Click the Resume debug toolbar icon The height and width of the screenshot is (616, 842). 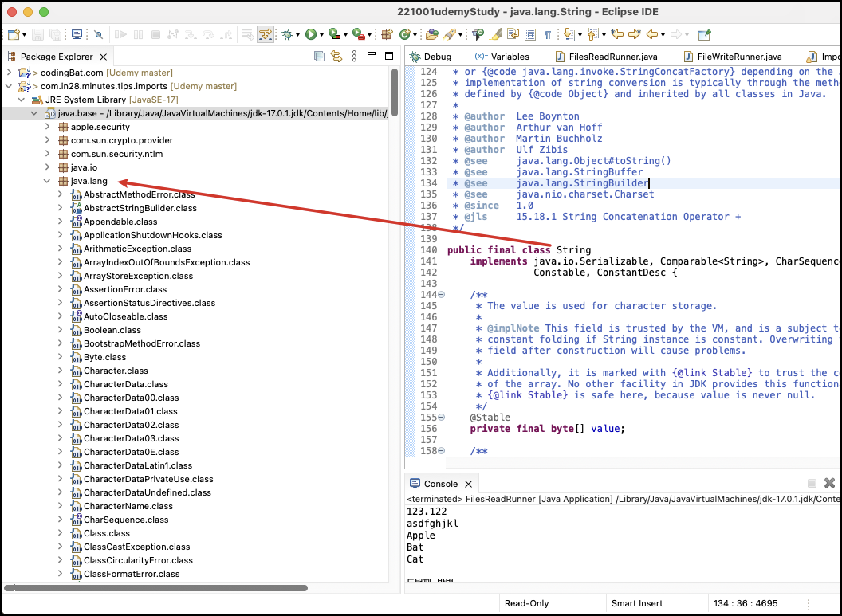point(121,34)
